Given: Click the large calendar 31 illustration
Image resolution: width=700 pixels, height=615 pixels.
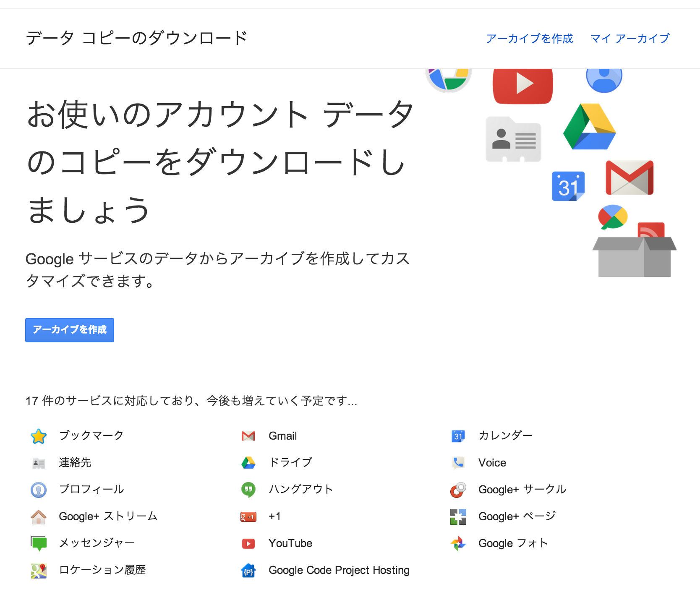Looking at the screenshot, I should (568, 186).
